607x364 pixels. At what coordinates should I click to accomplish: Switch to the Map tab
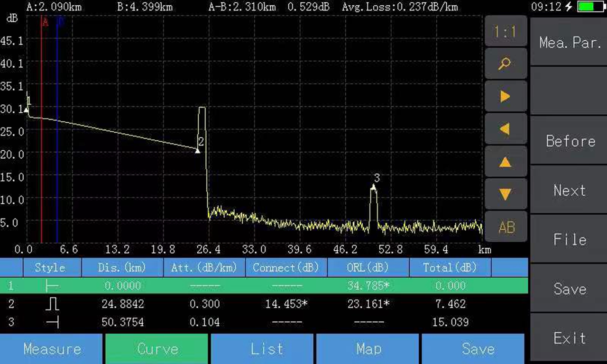[368, 349]
